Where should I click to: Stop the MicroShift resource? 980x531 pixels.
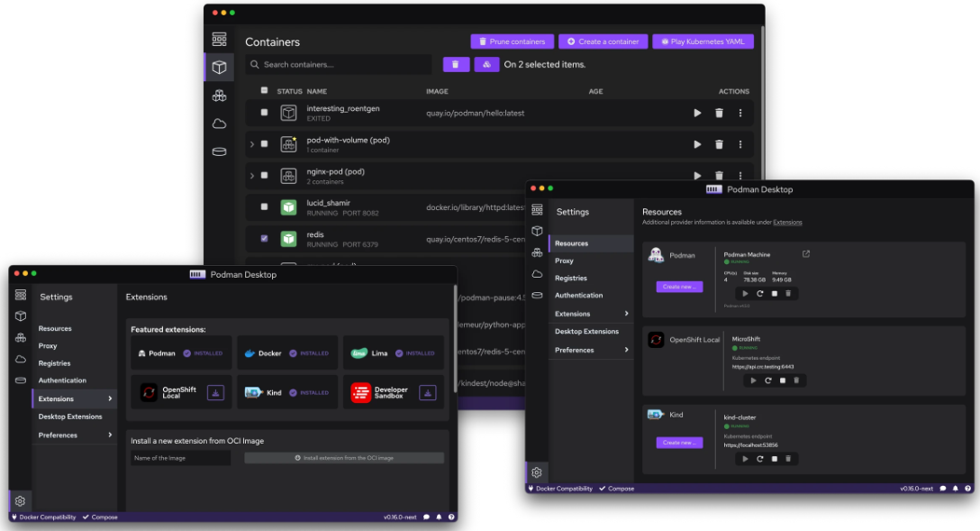pyautogui.click(x=783, y=380)
